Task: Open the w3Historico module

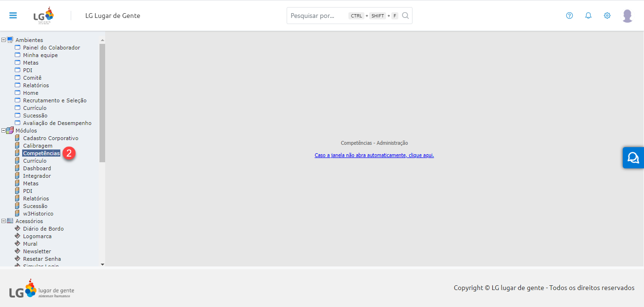Action: point(38,214)
